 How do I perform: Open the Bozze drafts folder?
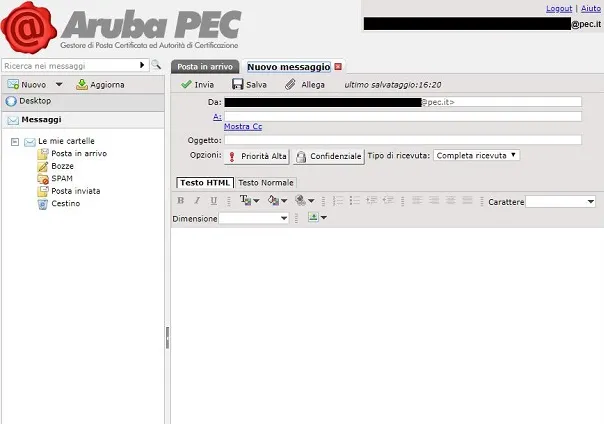point(62,166)
